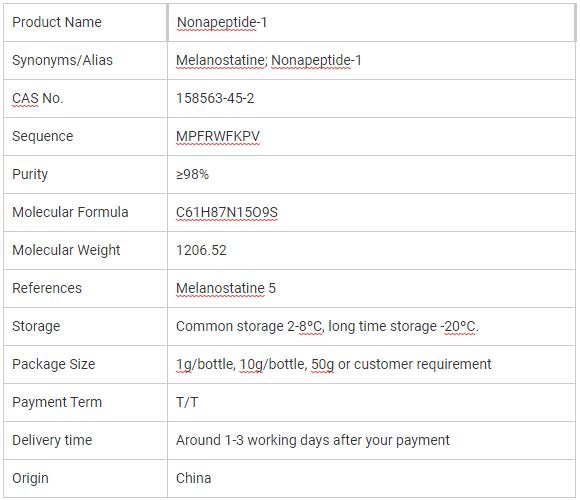Select the package size description text
This screenshot has height=500, width=580.
334,364
